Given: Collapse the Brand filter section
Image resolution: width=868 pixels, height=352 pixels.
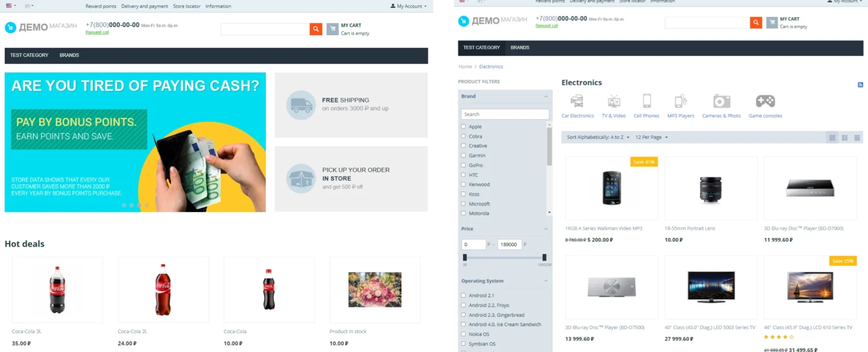Looking at the screenshot, I should 545,96.
